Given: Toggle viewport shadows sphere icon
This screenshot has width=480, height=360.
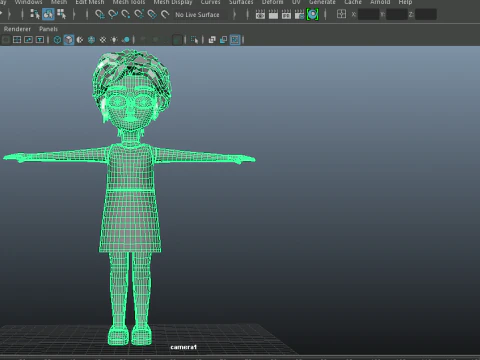Looking at the screenshot, I should (x=126, y=40).
